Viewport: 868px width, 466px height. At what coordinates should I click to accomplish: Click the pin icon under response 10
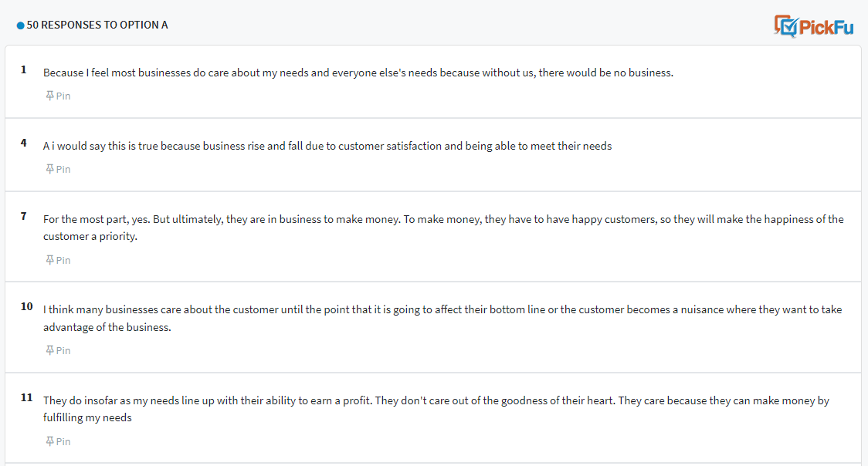[50, 350]
